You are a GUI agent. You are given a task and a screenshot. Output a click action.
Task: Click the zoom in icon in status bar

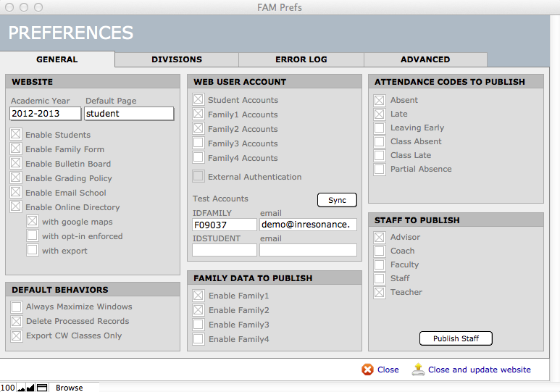pyautogui.click(x=30, y=388)
